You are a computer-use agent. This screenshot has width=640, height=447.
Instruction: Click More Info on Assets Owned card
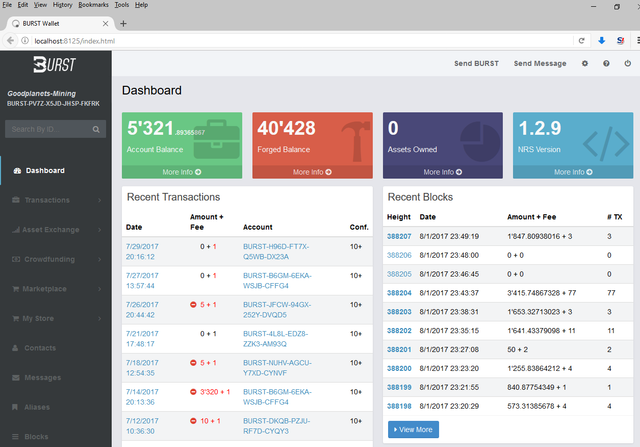443,172
